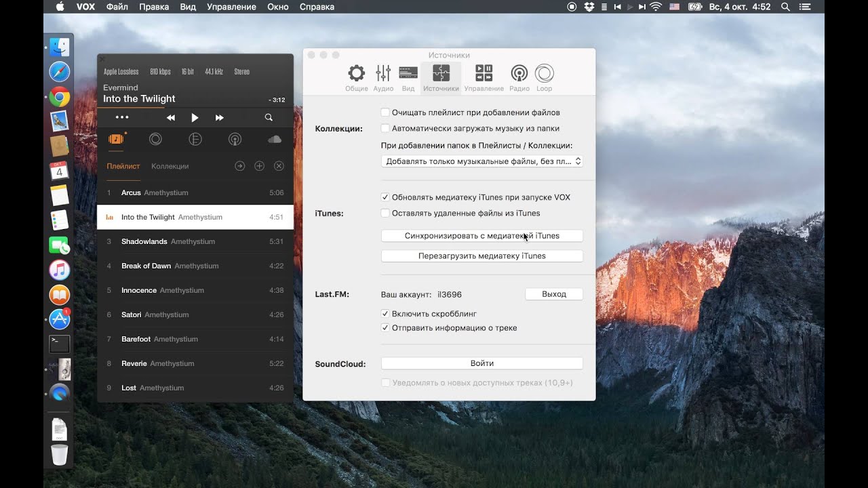Image resolution: width=868 pixels, height=488 pixels.
Task: Open the Правка menu
Action: tap(154, 7)
